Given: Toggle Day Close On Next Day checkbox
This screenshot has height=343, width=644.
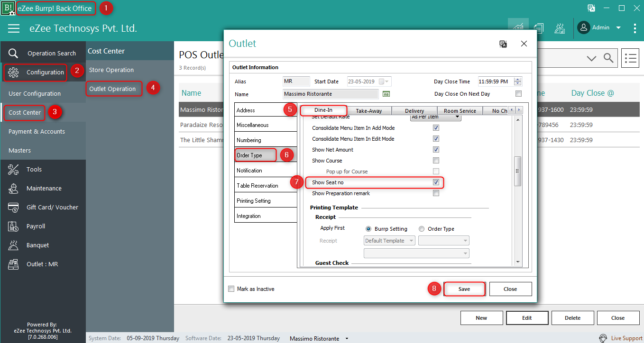Looking at the screenshot, I should tap(518, 94).
